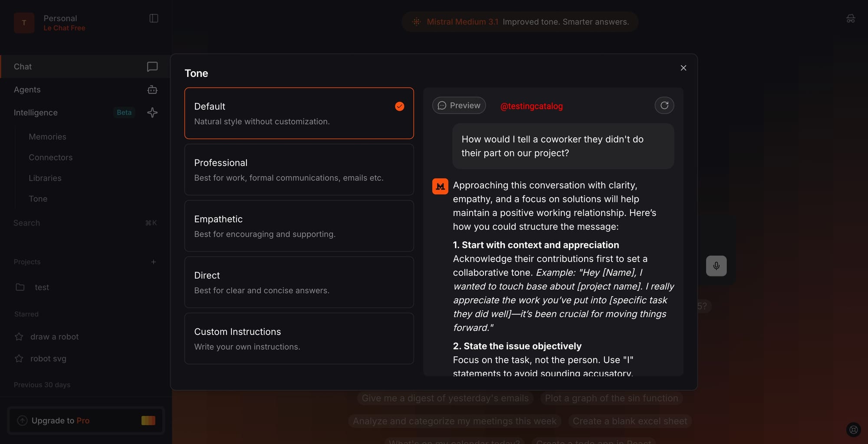
Task: Open the Memories sidebar item
Action: coord(47,137)
